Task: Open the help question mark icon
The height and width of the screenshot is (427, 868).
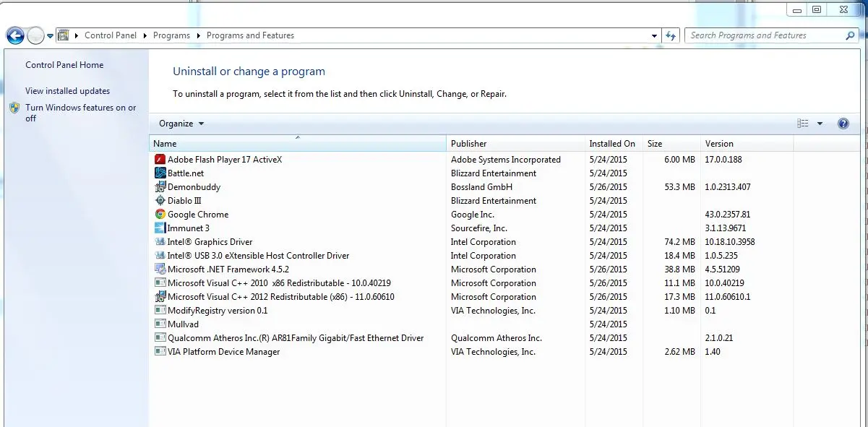Action: point(843,124)
